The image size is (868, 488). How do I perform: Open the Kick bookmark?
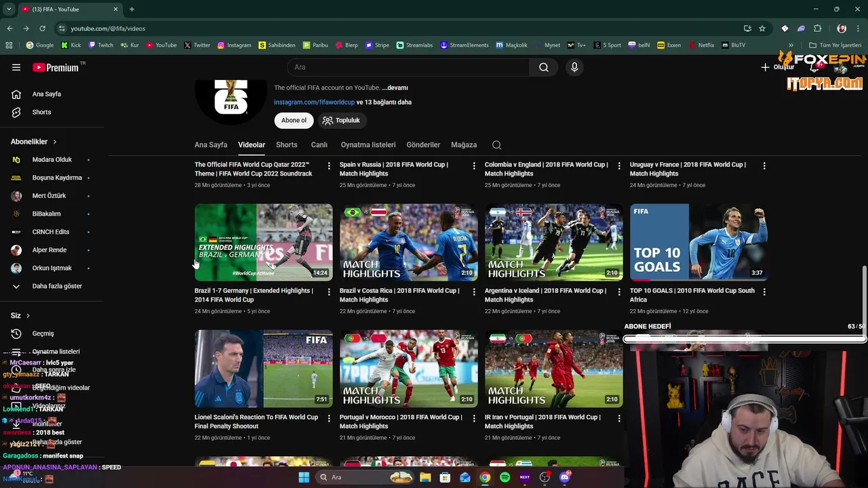(71, 45)
